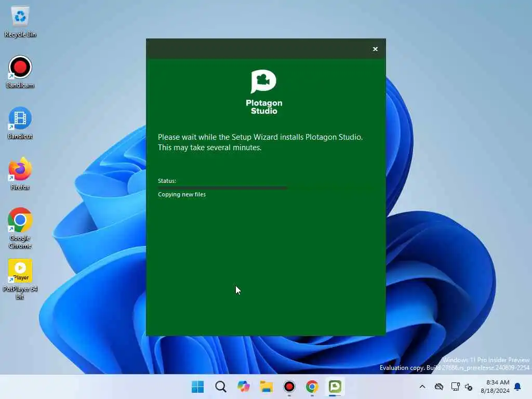Click Plotagon Studio installer taskbar icon
This screenshot has width=532, height=399.
tap(335, 387)
